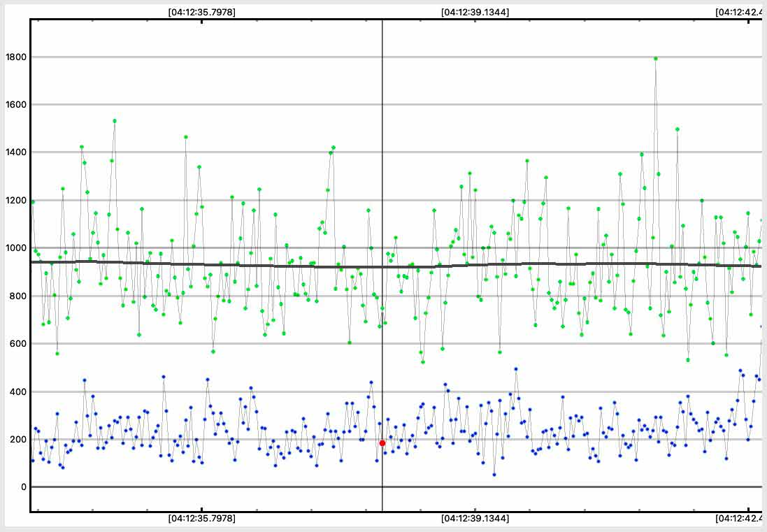Click the vertical black cursor line

tap(382, 210)
